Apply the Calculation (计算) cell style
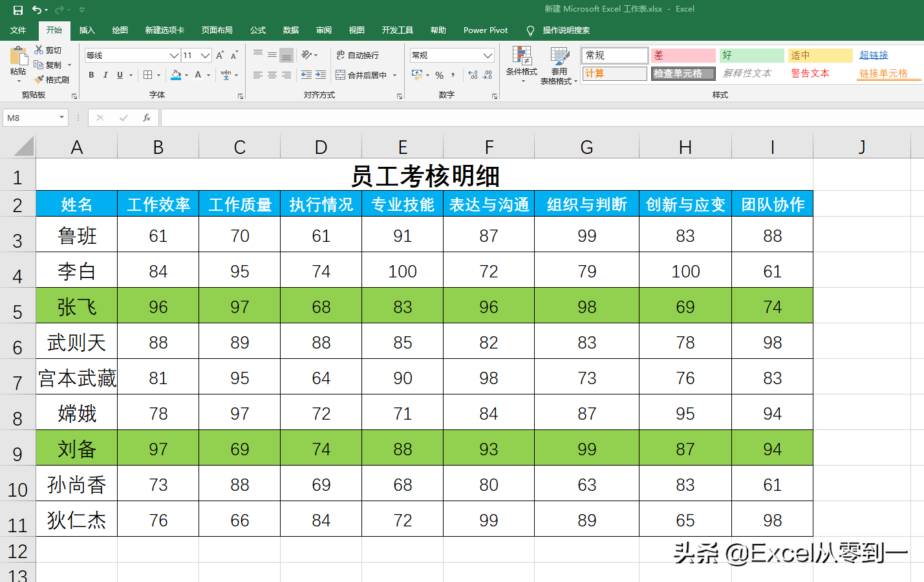The image size is (924, 582). point(614,74)
